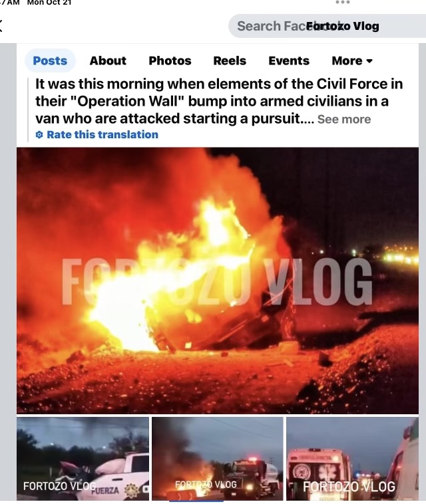View the Events tab
Viewport: 426px width, 504px height.
pos(289,61)
